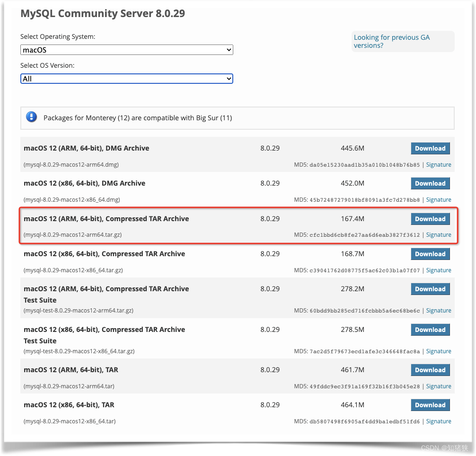Open Signature link for mysql-test-8.0.29-macos12-arm64.tar.gz
This screenshot has height=456, width=476.
pyautogui.click(x=438, y=311)
